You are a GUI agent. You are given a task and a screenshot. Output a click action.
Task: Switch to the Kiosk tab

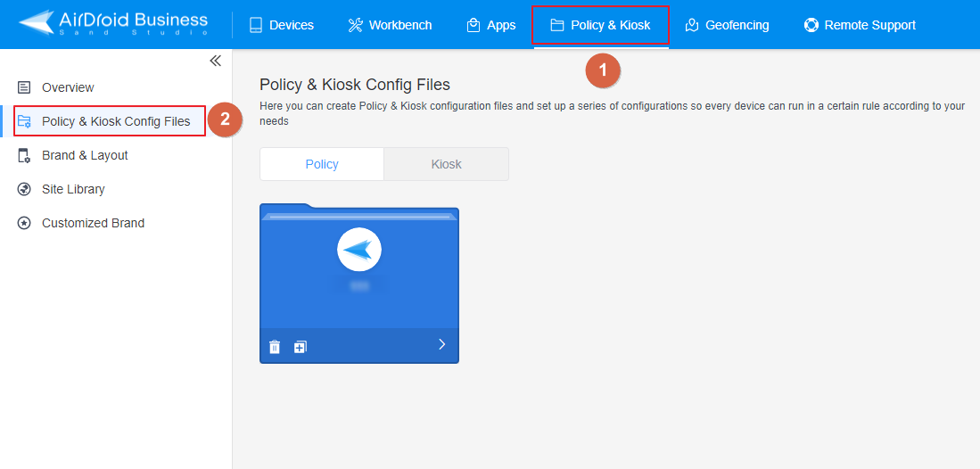(x=446, y=164)
